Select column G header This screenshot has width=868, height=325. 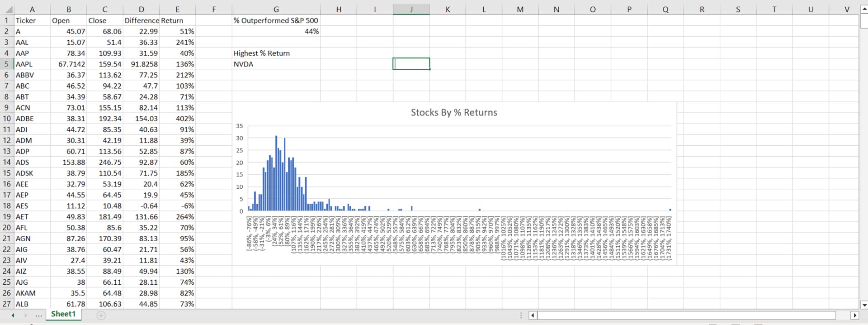pyautogui.click(x=276, y=10)
